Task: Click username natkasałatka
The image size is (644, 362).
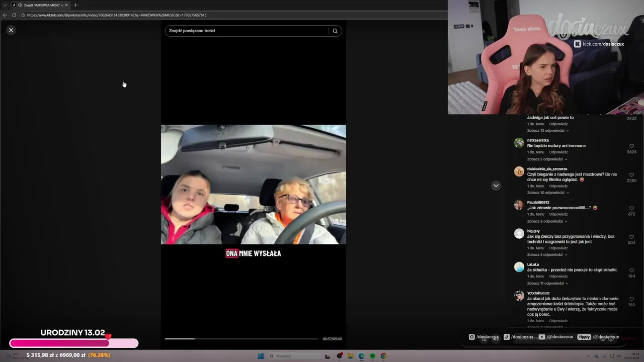Action: (x=538, y=140)
